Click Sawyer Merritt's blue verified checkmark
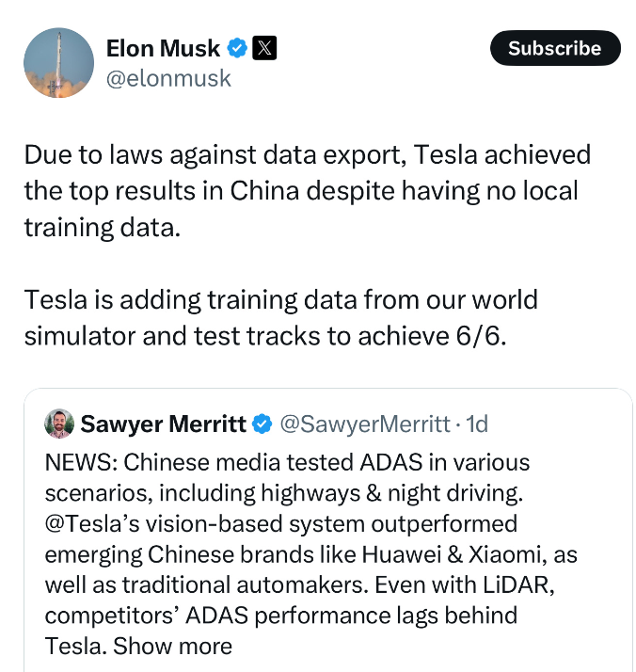Viewport: 636px width, 672px height. point(262,424)
